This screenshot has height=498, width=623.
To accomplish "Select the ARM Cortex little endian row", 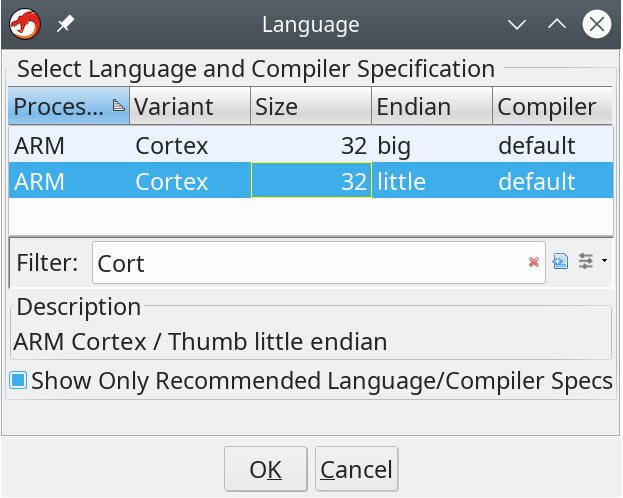I will click(x=311, y=181).
